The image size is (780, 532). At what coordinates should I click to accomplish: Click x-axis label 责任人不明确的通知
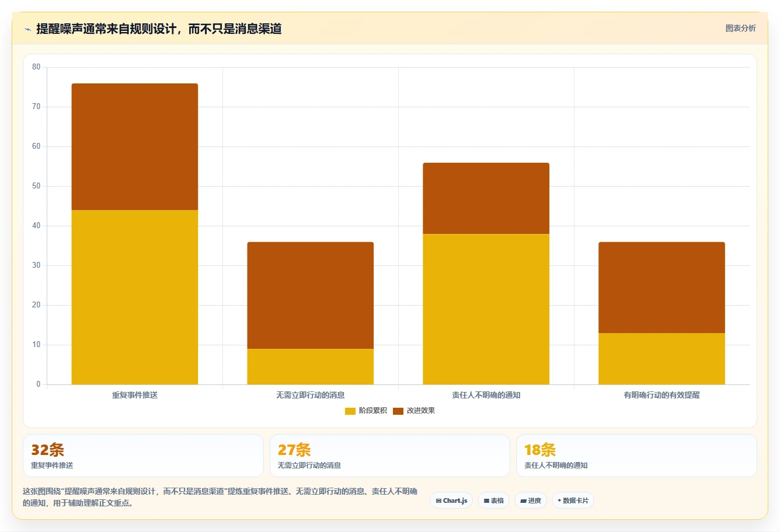click(486, 395)
